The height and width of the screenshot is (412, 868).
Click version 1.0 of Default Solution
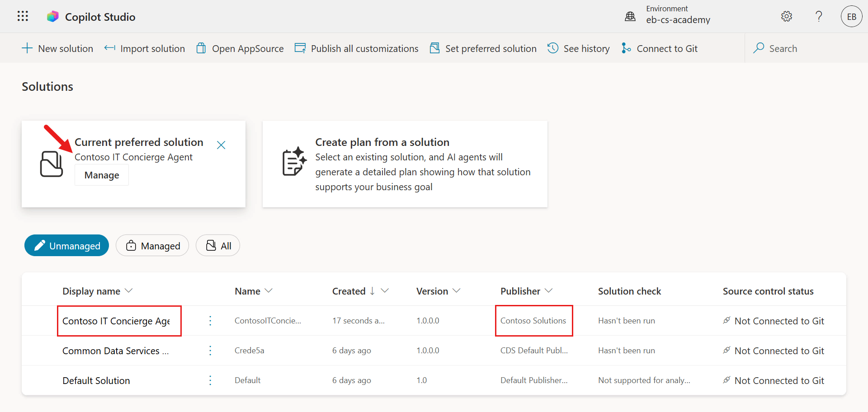[x=421, y=380]
